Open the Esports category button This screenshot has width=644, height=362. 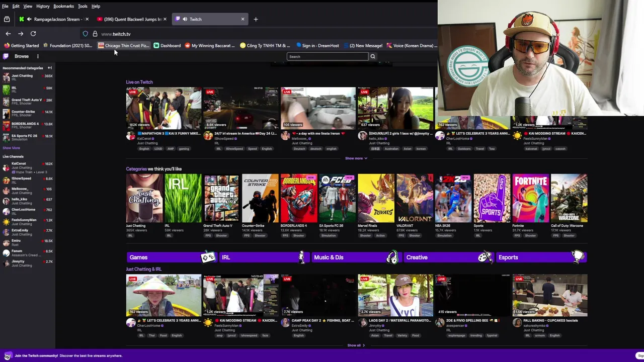pos(541,257)
